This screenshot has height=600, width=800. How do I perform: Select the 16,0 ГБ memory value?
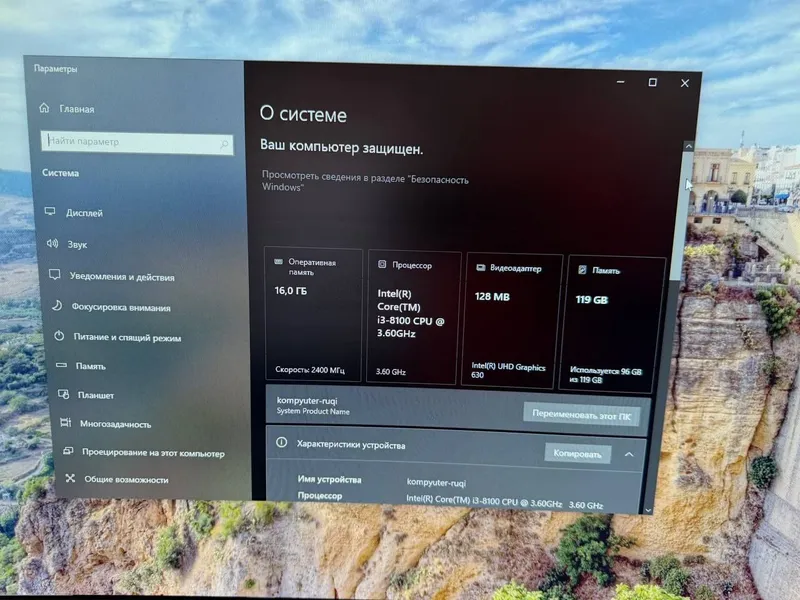click(291, 290)
